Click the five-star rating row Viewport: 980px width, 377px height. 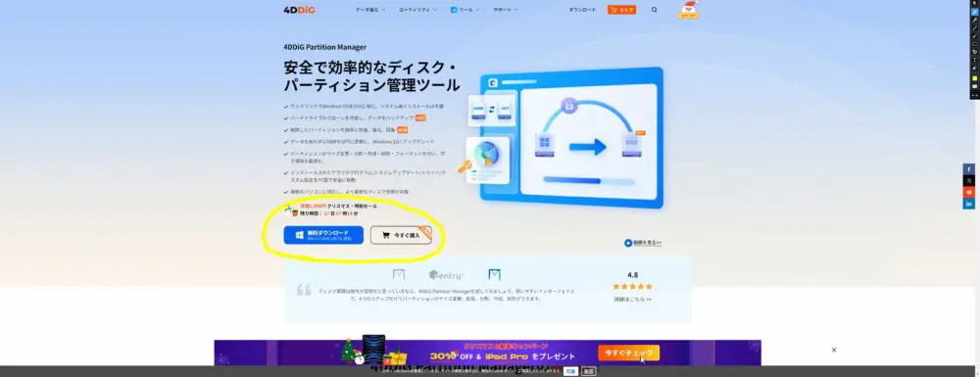click(632, 287)
